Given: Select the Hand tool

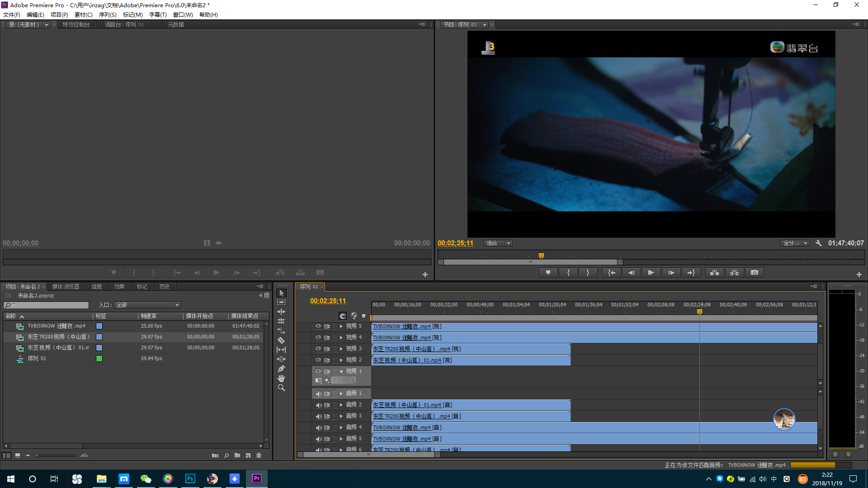Looking at the screenshot, I should 281,378.
